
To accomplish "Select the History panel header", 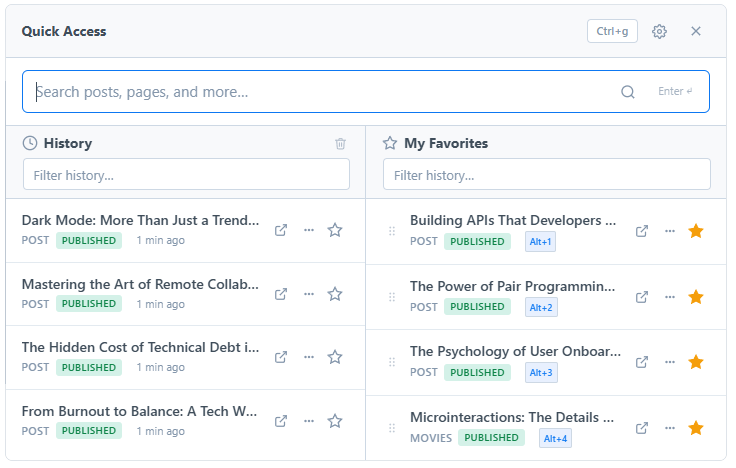I will [x=67, y=143].
